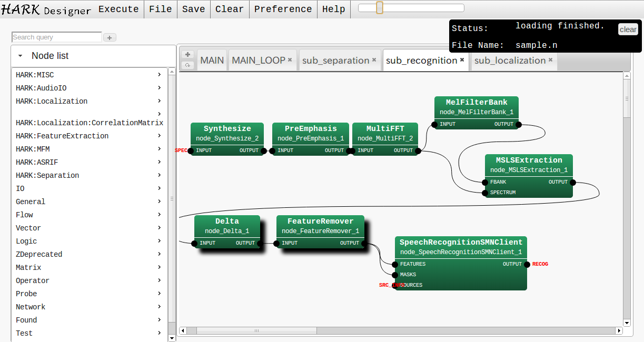Add a new sheet with the tab-bar plus icon
The image size is (644, 342).
[188, 54]
